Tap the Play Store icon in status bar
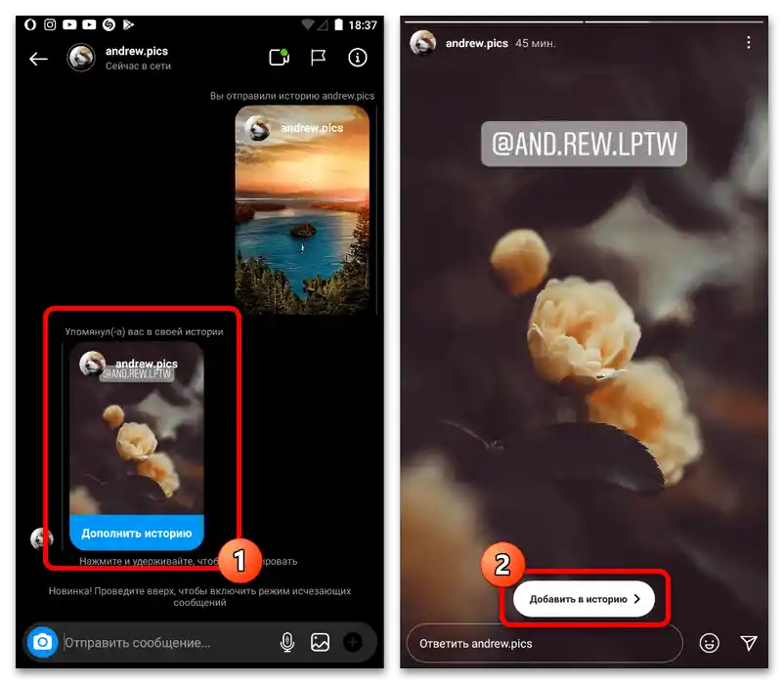The image size is (784, 684). tap(128, 24)
